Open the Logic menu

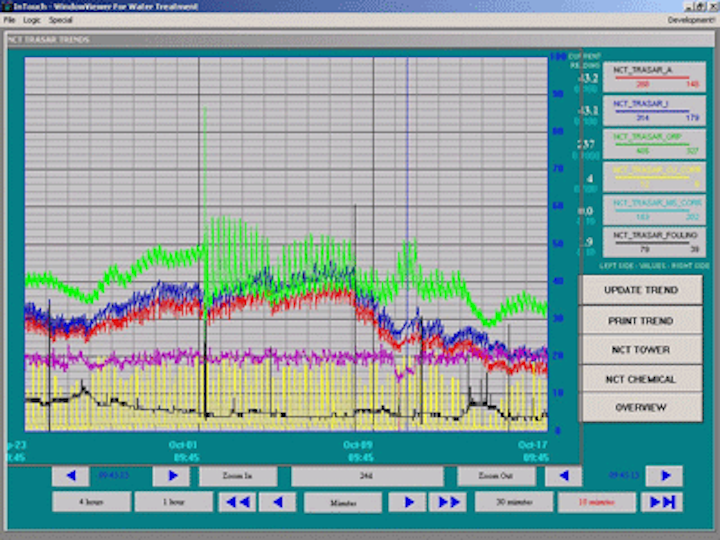point(32,20)
